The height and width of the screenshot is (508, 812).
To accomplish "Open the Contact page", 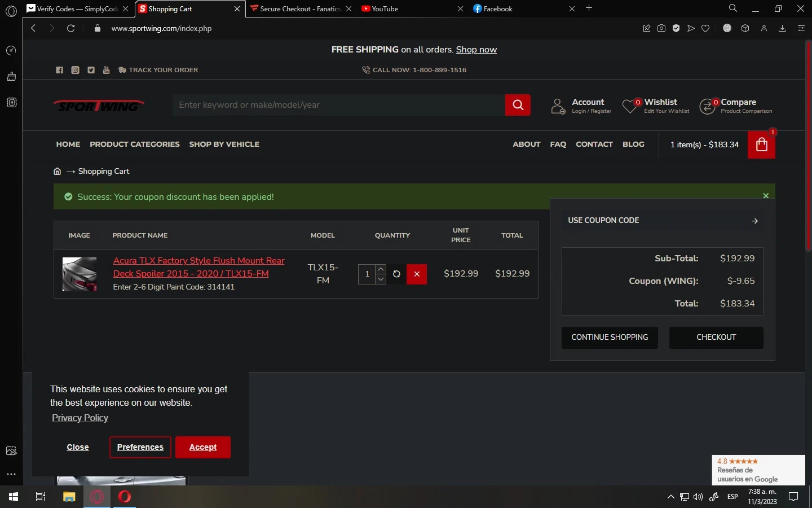I will (x=594, y=144).
